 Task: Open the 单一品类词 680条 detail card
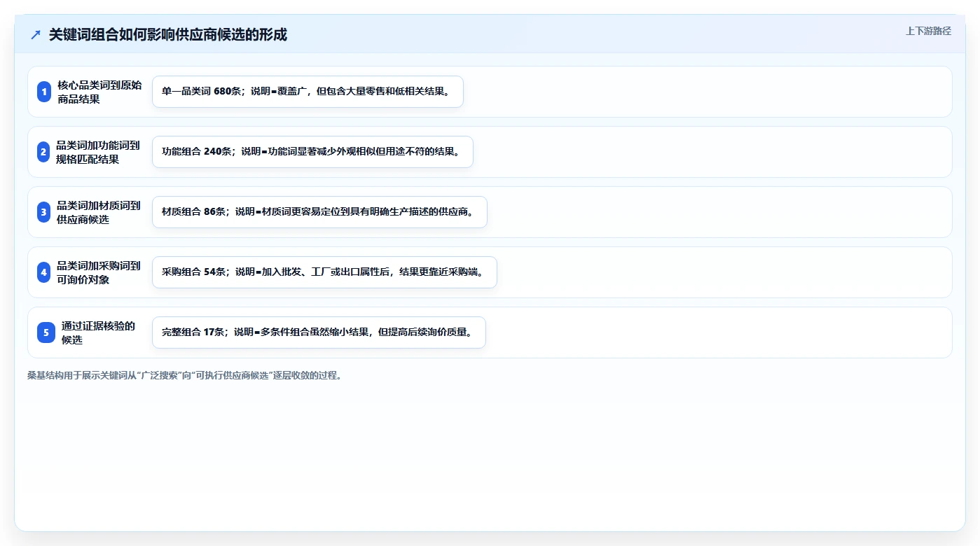point(308,92)
